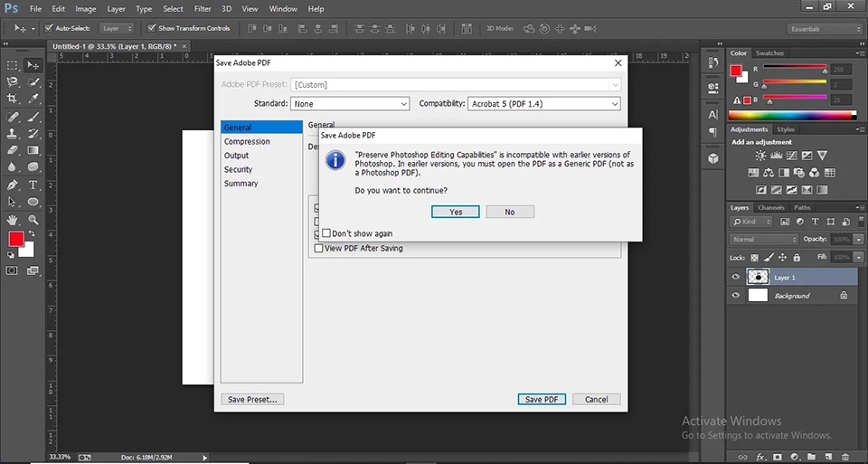
Task: Select the Gradient tool
Action: (x=33, y=150)
